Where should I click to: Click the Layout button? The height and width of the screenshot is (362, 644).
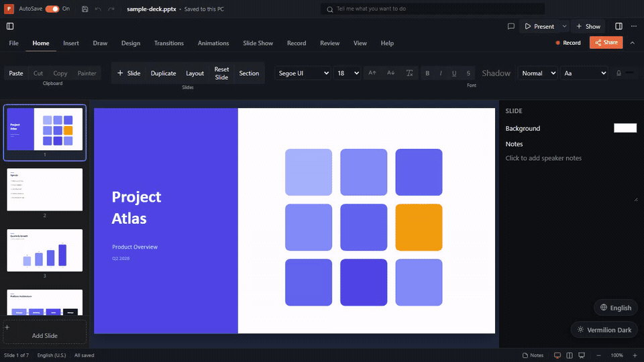[195, 73]
